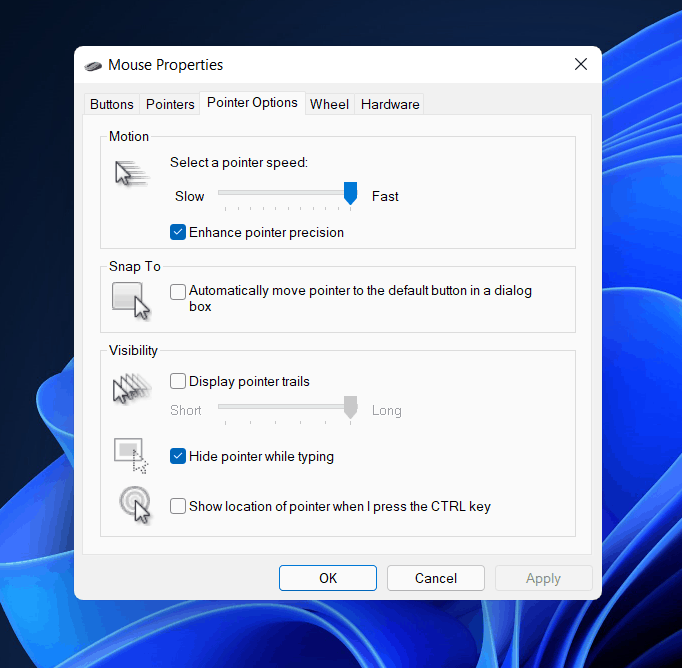Click the pointer speed slider thumb
Viewport: 682px width, 668px height.
tap(351, 193)
